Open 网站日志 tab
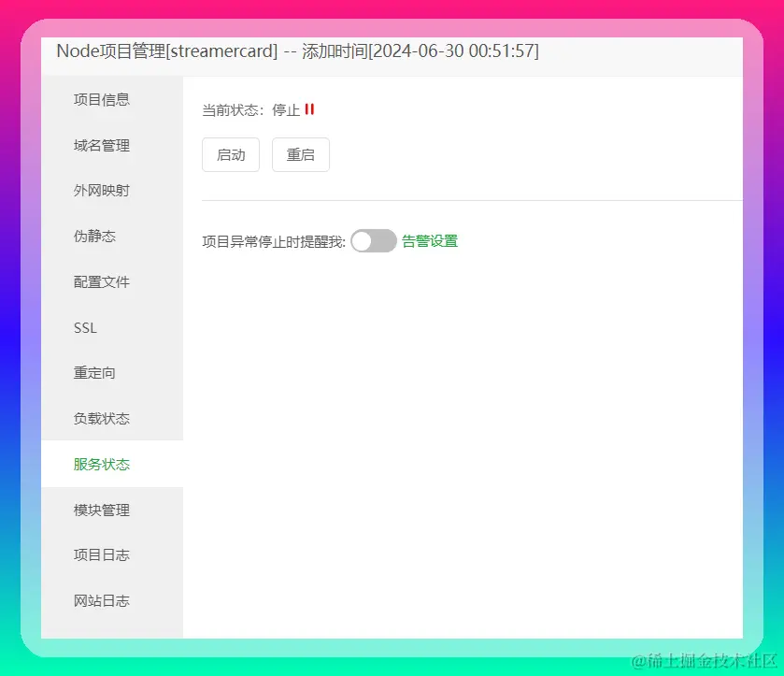Image resolution: width=784 pixels, height=676 pixels. [112, 600]
